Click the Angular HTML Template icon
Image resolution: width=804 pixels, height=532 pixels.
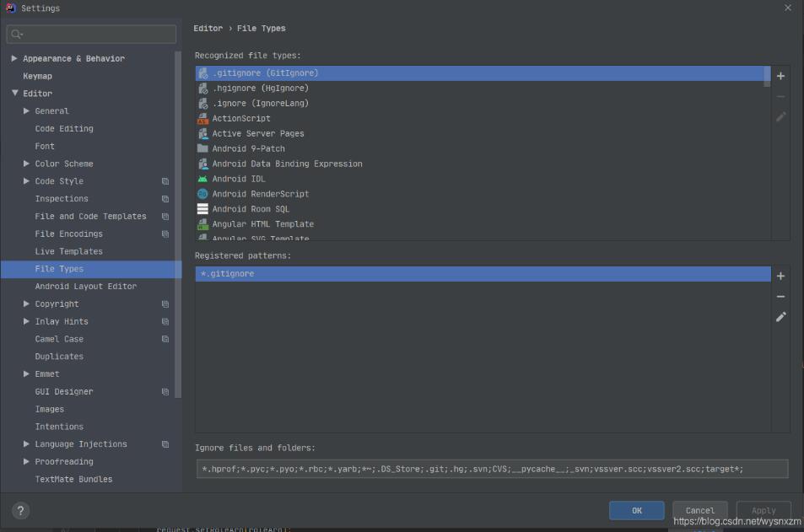pos(202,224)
